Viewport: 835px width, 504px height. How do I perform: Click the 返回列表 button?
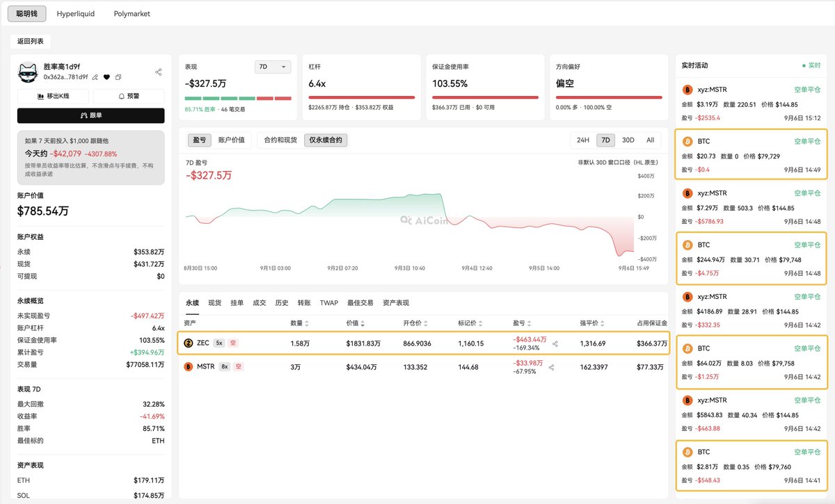tap(31, 42)
